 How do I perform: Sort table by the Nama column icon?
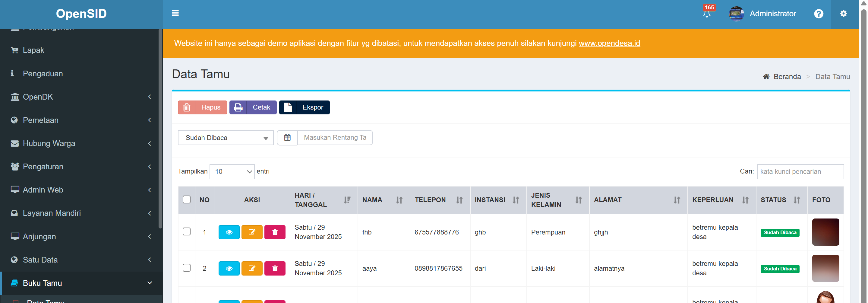coord(399,200)
